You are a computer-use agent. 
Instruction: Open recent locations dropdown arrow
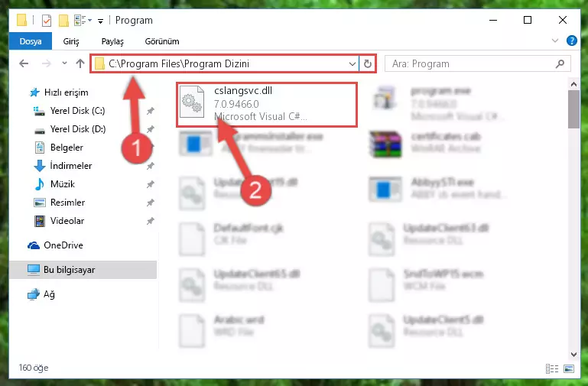tap(64, 63)
